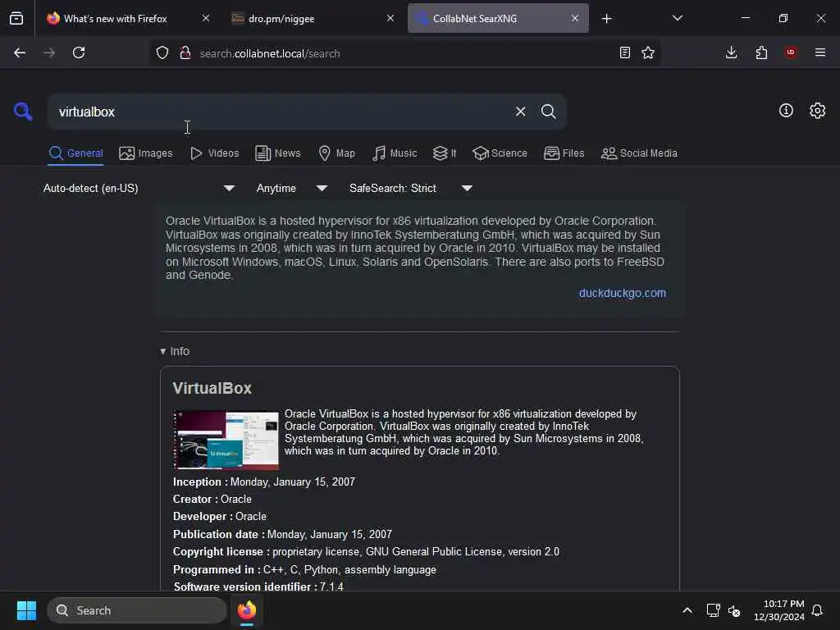The height and width of the screenshot is (630, 840).
Task: Click 'Copyright license' info row
Action: 366,552
